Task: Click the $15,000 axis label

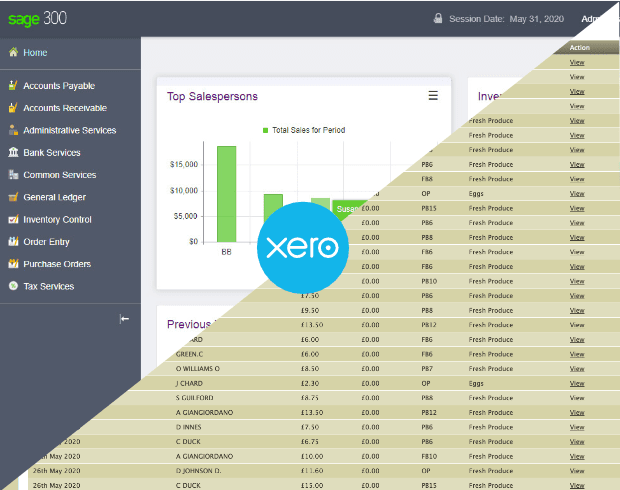Action: pos(184,164)
